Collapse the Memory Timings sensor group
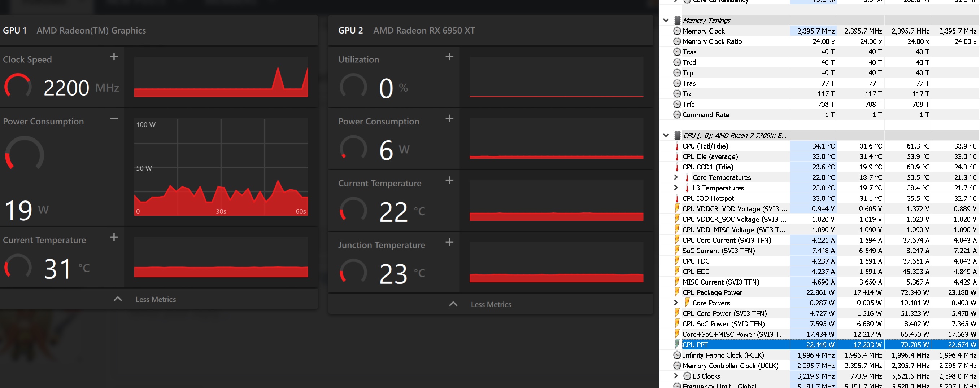Image resolution: width=980 pixels, height=388 pixels. pyautogui.click(x=666, y=20)
